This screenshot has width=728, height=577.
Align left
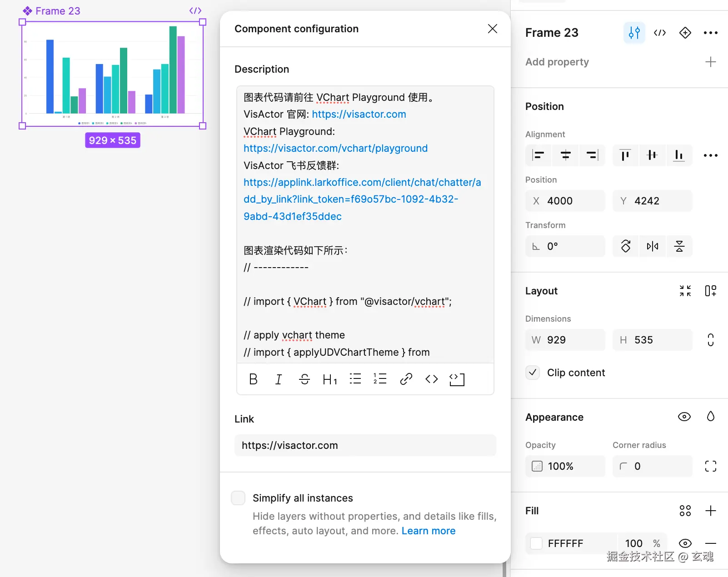(539, 155)
